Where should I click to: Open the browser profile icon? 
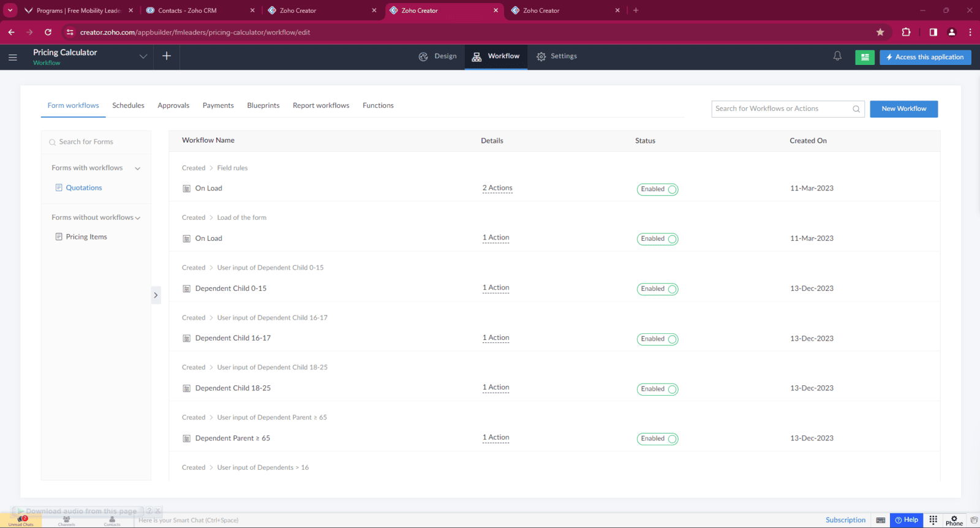pyautogui.click(x=952, y=32)
